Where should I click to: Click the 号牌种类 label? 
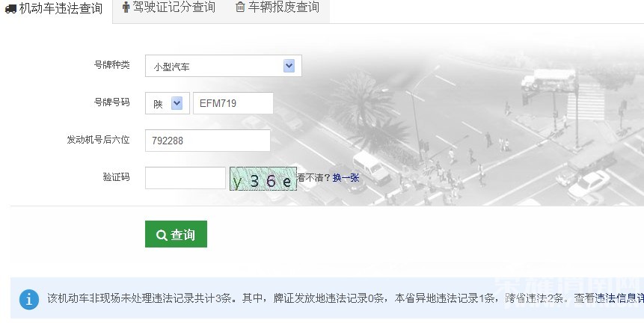click(x=111, y=65)
